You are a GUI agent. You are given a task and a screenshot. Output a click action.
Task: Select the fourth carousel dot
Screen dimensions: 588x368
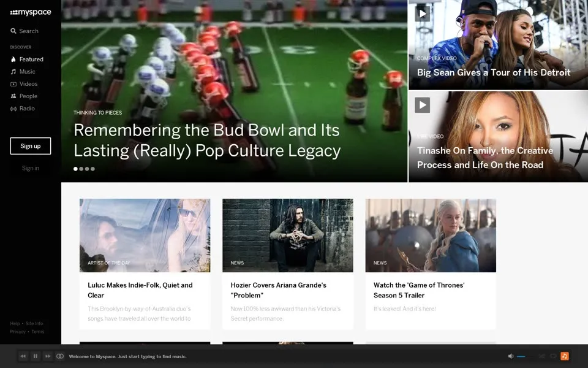tap(92, 169)
